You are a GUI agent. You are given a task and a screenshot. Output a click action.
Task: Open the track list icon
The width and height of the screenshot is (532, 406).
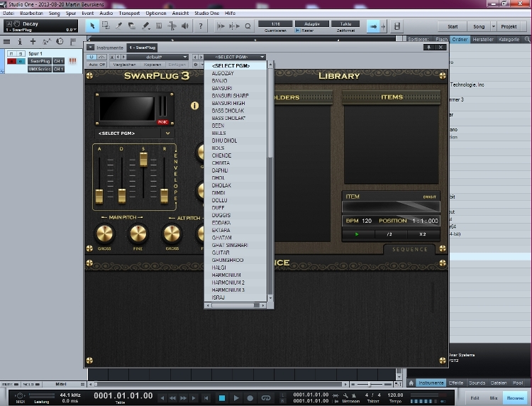point(6,42)
